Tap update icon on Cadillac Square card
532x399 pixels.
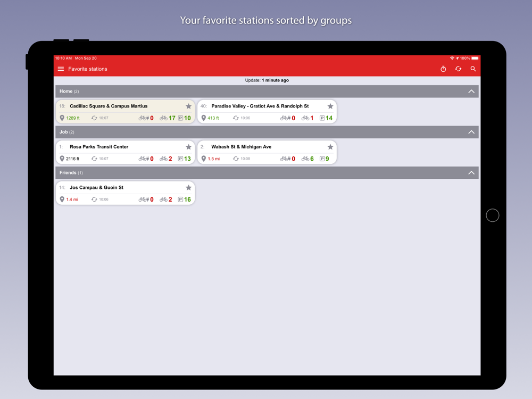click(x=94, y=118)
